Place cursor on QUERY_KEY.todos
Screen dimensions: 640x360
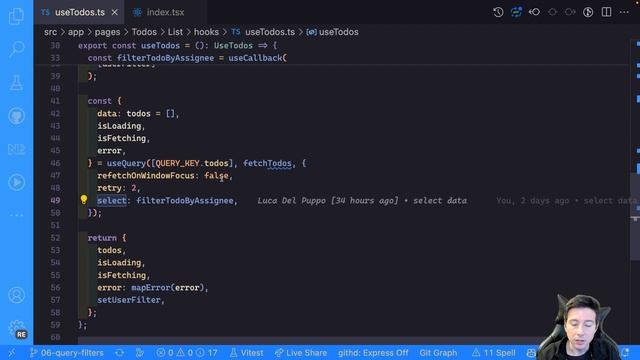click(192, 163)
